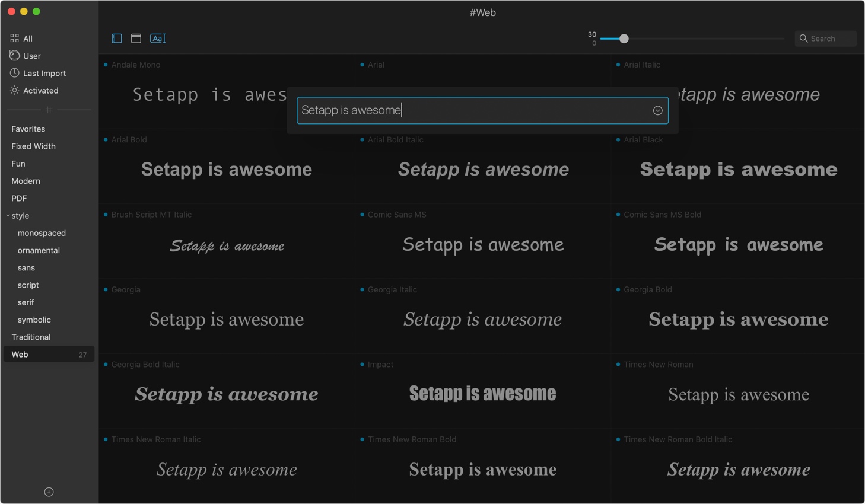The height and width of the screenshot is (504, 865).
Task: Select the Comic Sans MS Bold preview
Action: point(739,244)
